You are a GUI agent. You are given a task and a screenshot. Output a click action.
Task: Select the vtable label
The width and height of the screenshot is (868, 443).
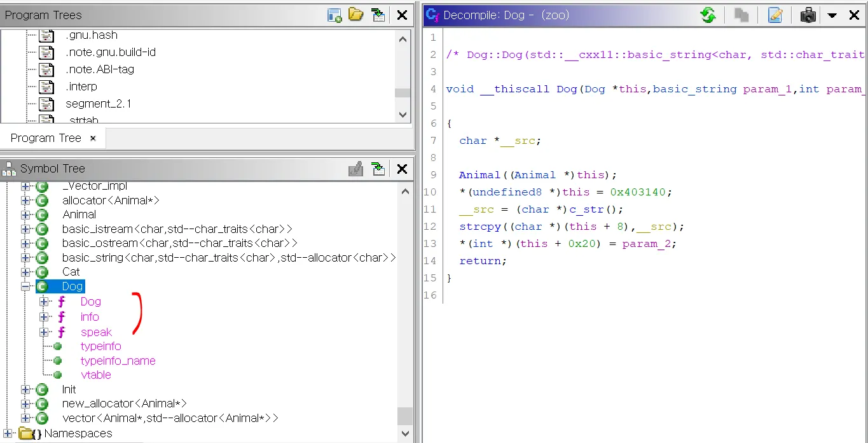pos(95,375)
